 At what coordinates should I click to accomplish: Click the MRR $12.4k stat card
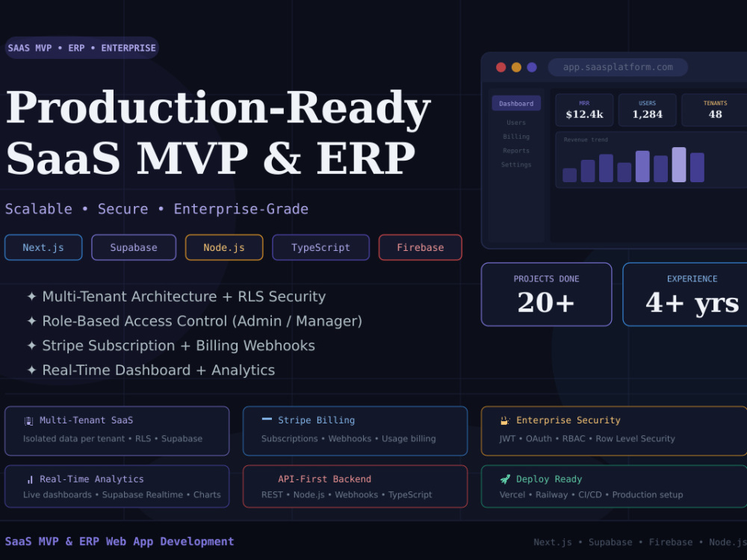tap(584, 110)
